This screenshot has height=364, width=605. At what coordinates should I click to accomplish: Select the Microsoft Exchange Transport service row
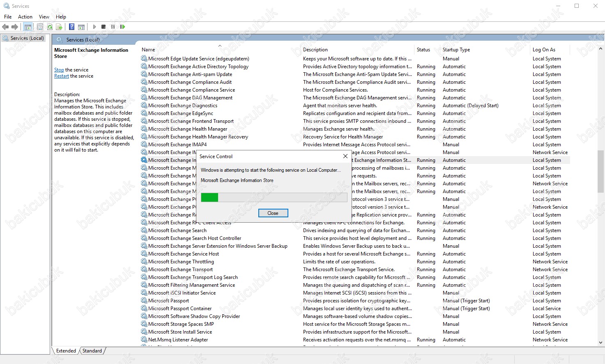pos(355,270)
